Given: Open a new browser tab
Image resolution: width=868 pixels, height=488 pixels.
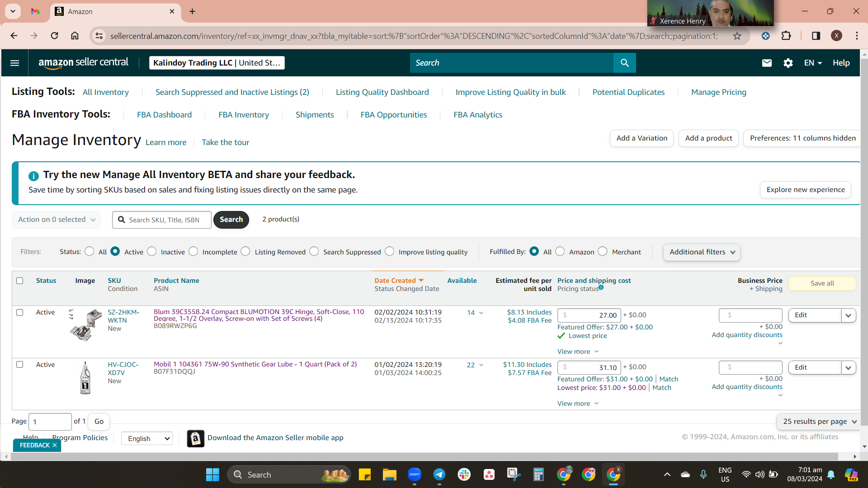Looking at the screenshot, I should point(192,11).
